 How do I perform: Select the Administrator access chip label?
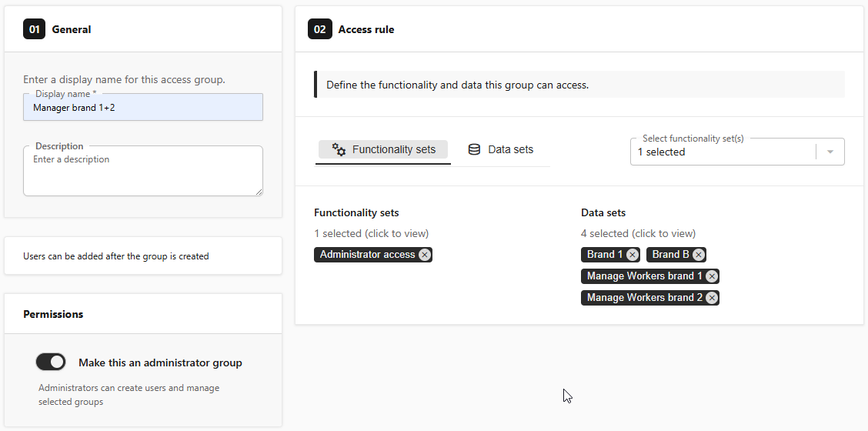tap(367, 255)
